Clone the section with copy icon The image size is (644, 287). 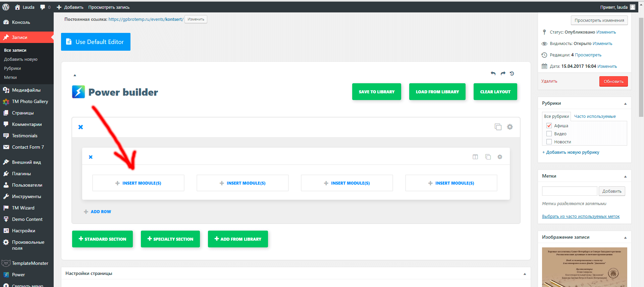click(498, 127)
